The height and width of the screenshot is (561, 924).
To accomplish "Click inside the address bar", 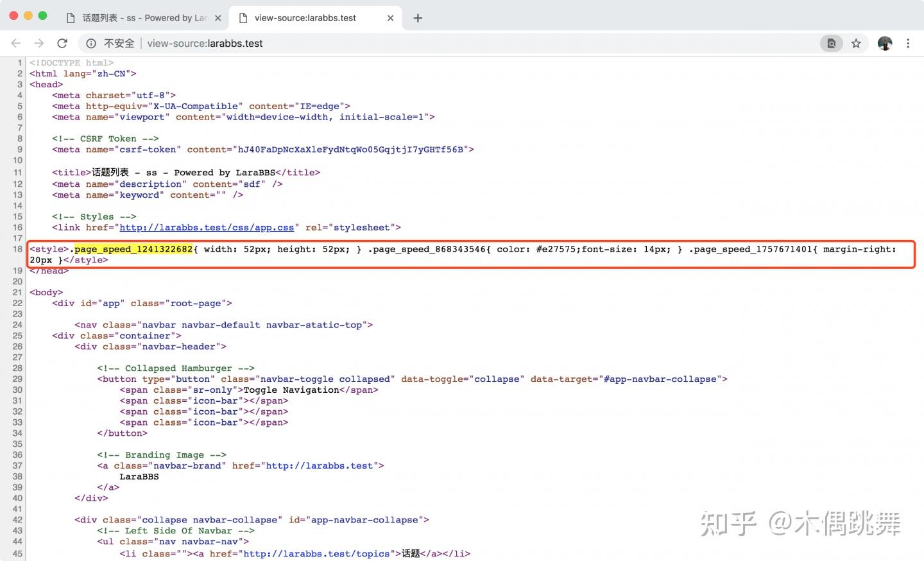I will [257, 43].
